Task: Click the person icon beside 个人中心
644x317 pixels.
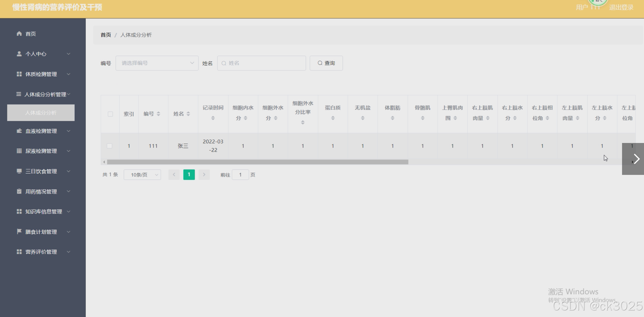Action: tap(19, 54)
